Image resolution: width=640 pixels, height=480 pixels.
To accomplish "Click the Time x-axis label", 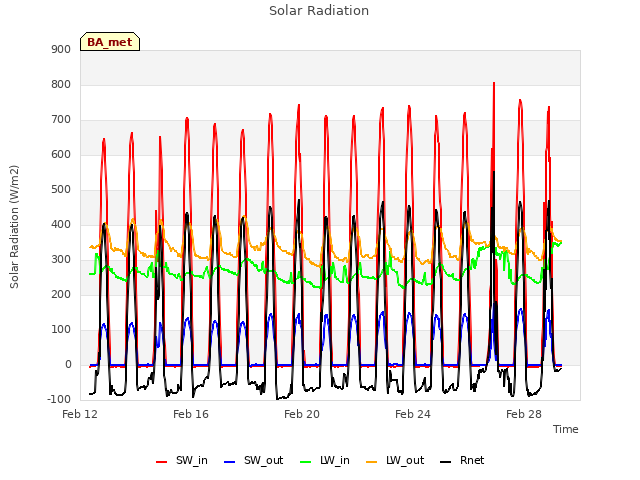I will (x=566, y=429).
